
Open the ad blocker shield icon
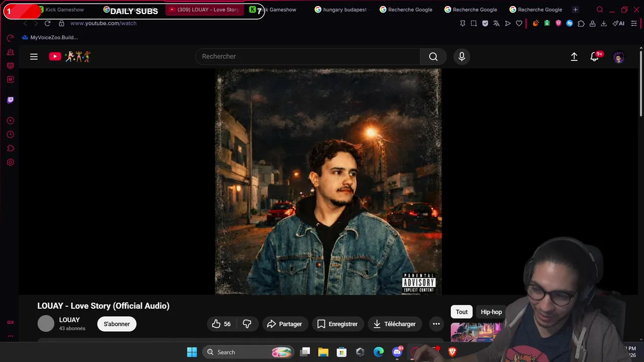485,23
